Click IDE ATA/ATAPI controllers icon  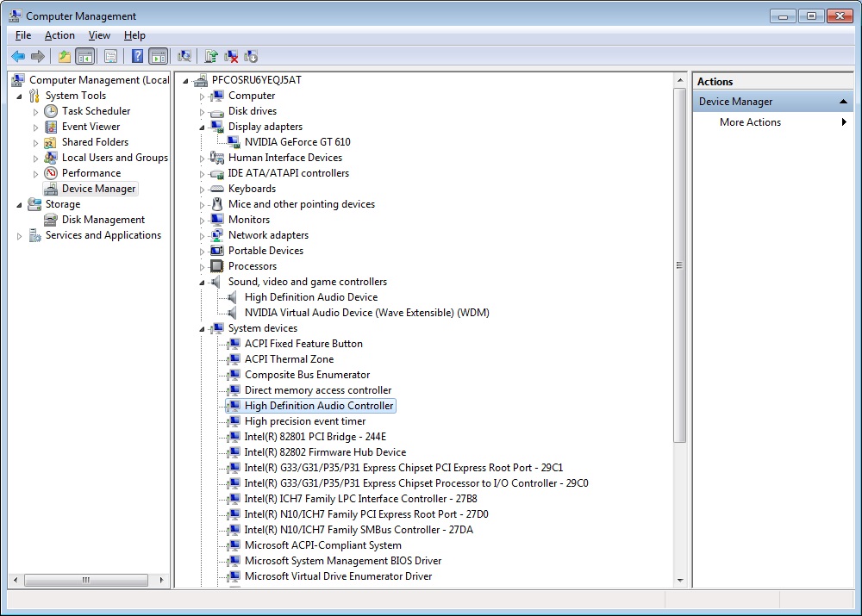217,173
